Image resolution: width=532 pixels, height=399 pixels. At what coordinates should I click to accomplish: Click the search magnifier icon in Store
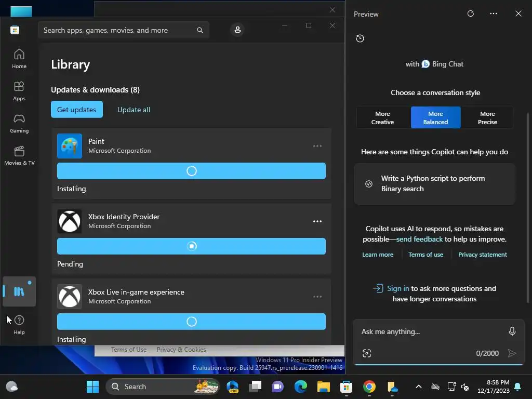200,30
